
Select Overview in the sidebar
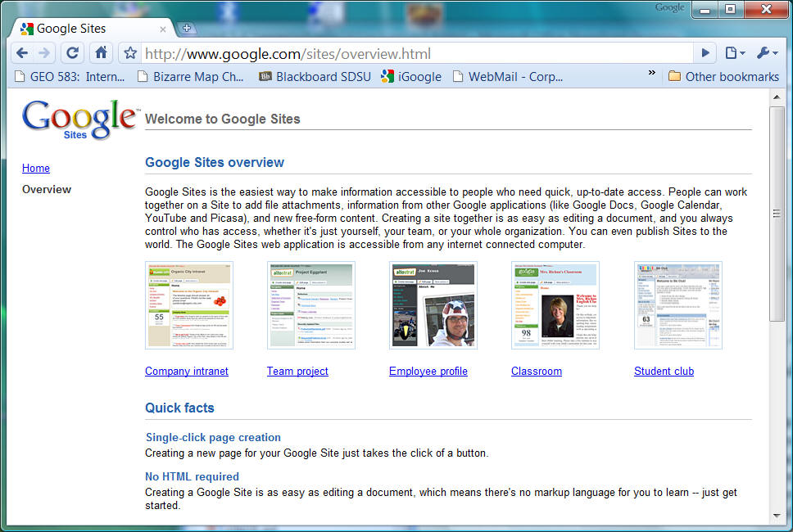point(47,189)
